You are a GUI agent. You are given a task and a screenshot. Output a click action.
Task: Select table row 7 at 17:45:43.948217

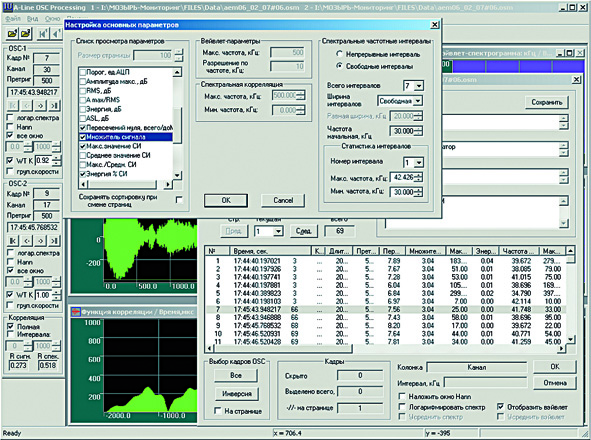386,309
